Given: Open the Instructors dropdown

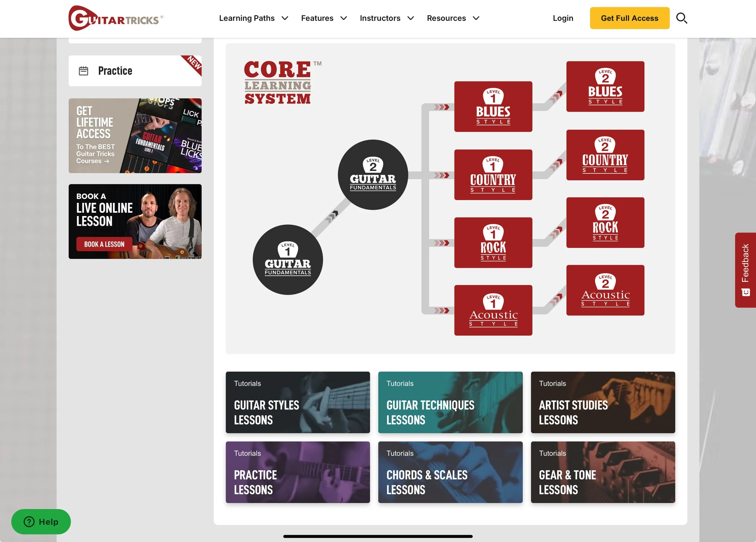Looking at the screenshot, I should pos(387,18).
